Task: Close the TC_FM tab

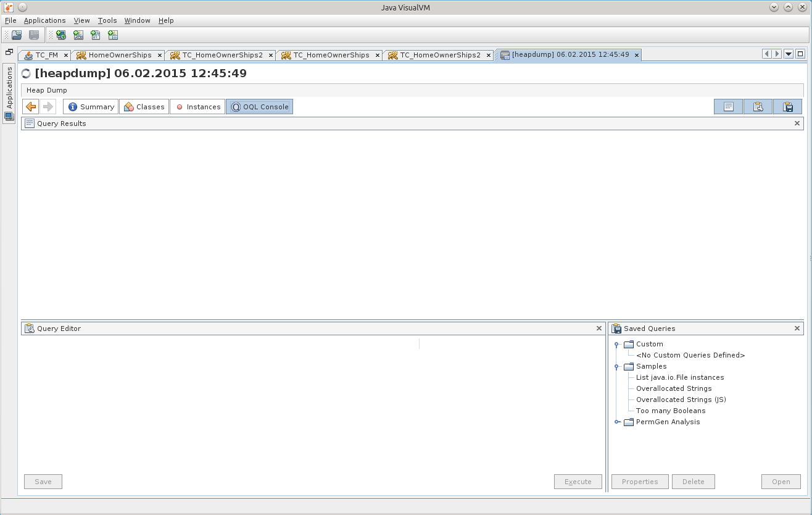Action: click(x=66, y=56)
